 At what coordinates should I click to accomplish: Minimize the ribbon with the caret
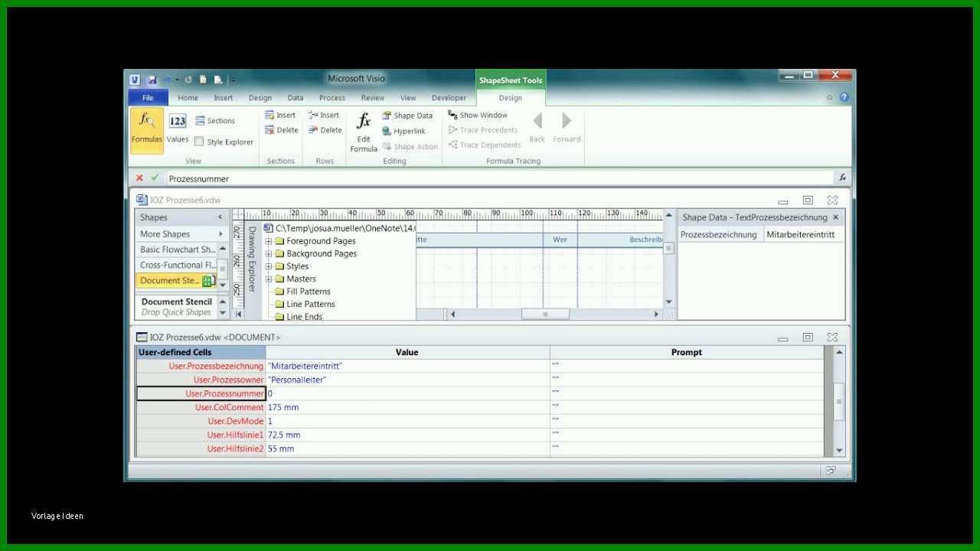pos(829,98)
